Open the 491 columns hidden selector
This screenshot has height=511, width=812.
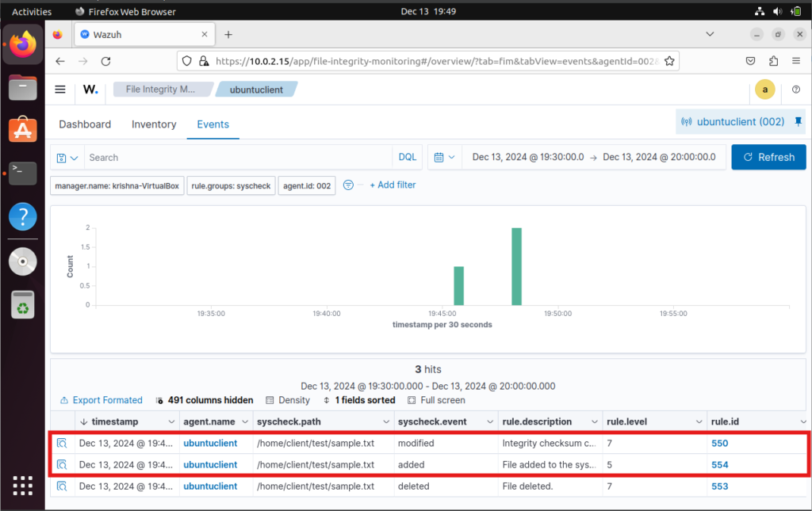point(204,400)
